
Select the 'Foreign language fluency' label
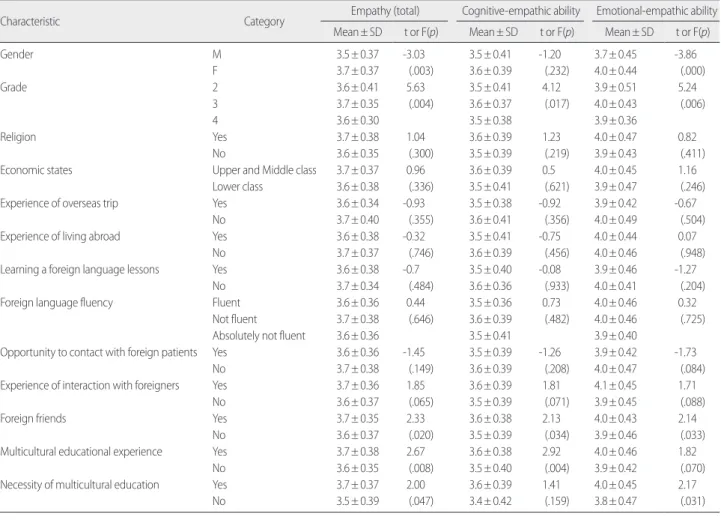pos(56,303)
